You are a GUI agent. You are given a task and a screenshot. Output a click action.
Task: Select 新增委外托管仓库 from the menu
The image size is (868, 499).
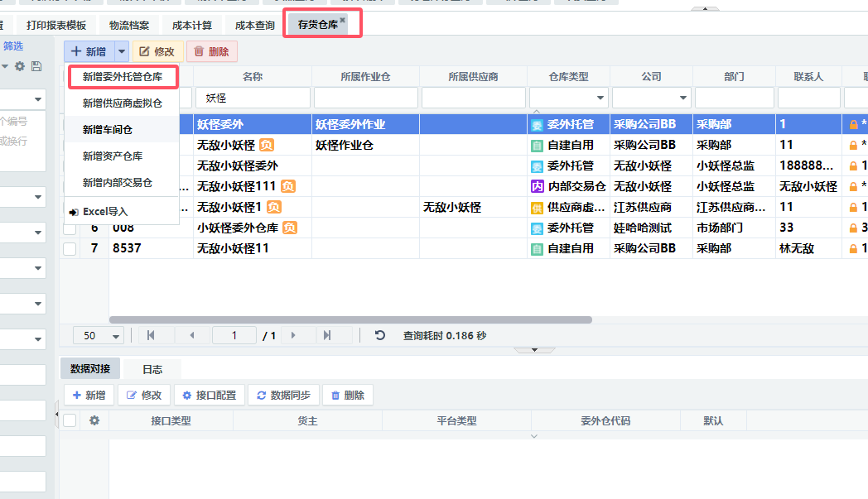pos(123,78)
